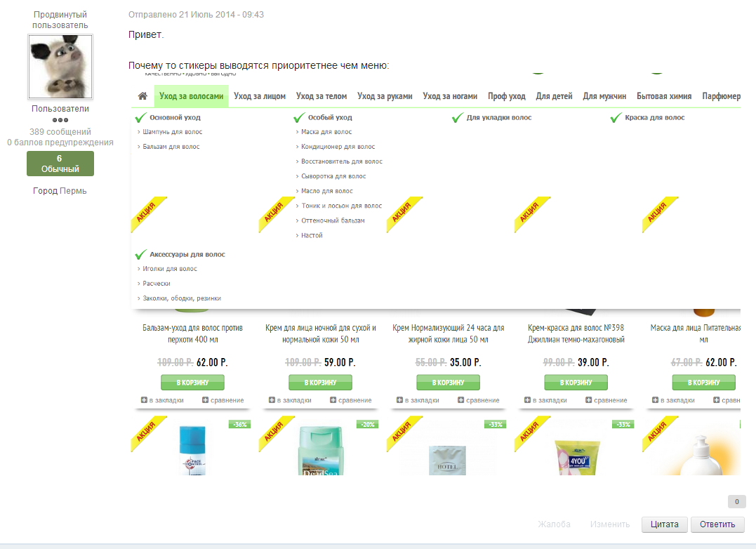Select Масло для волос link
756x549 pixels.
pos(327,191)
